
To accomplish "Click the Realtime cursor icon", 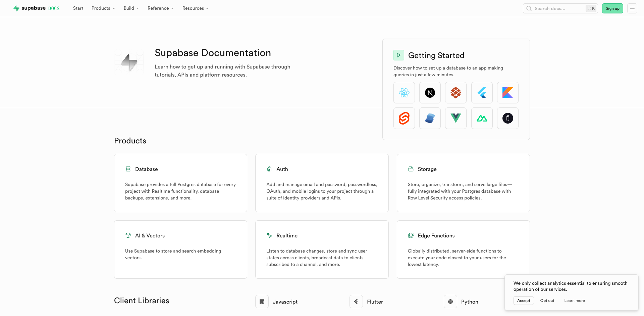I will (269, 235).
